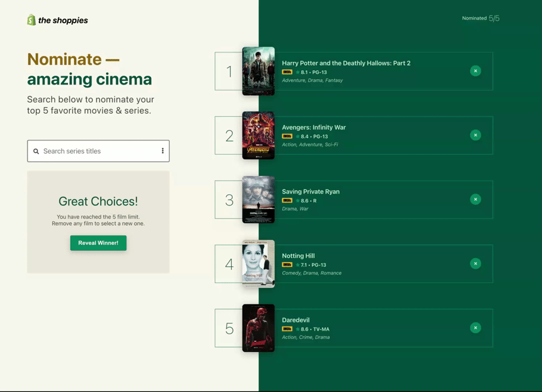Screen dimensions: 542x392
Task: Click the IMDb badge for Harry Potter
Action: tap(287, 72)
